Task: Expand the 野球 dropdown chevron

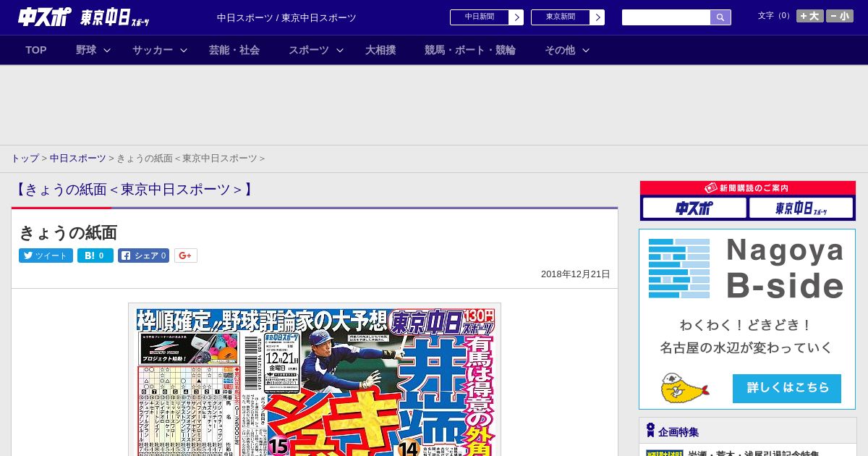Action: 107,50
